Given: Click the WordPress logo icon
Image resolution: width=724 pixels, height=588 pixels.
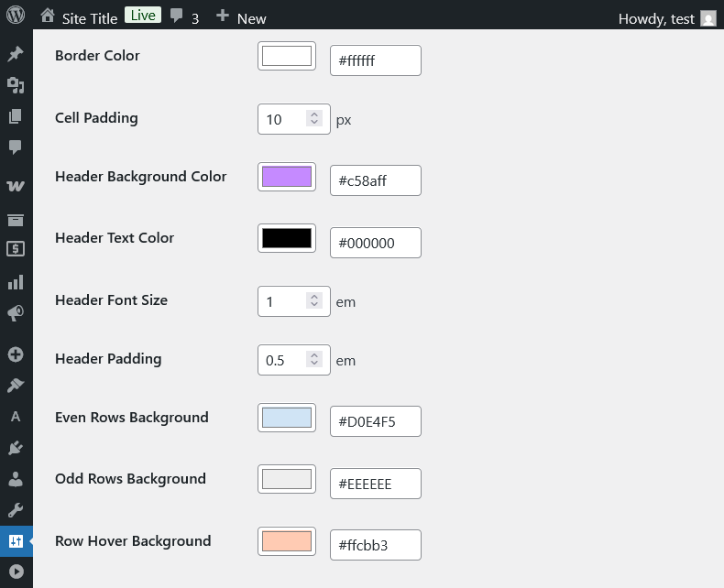Looking at the screenshot, I should 16,16.
